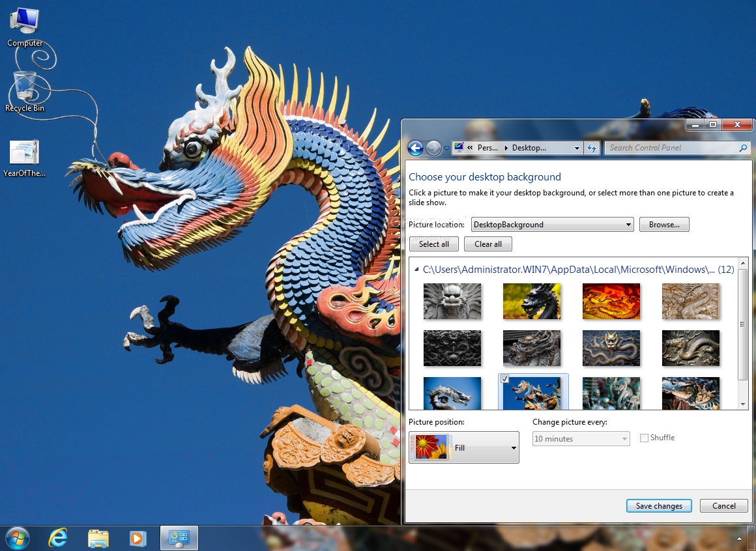Viewport: 756px width, 551px height.
Task: Select the dark bronze coiled dragon thumbnail
Action: click(691, 348)
